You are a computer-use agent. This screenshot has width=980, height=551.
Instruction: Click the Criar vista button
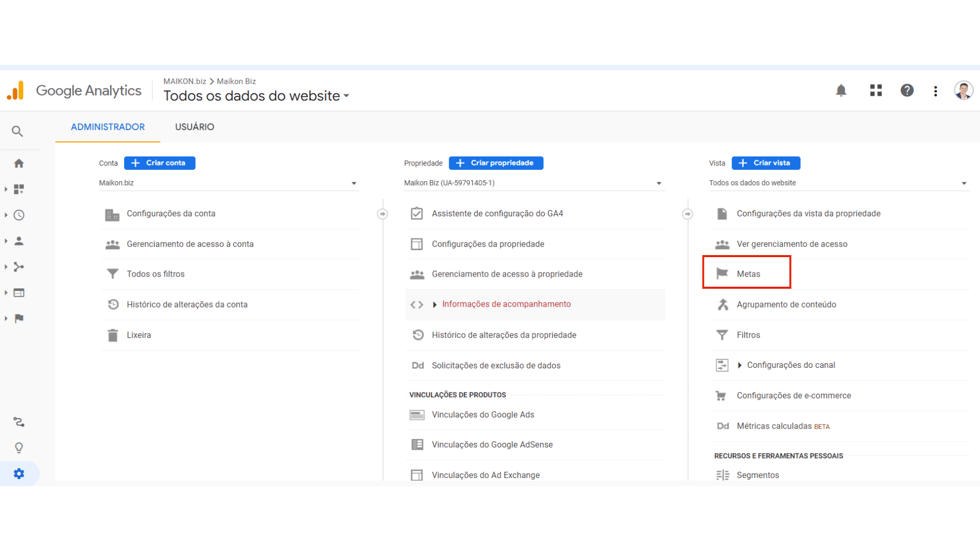(766, 163)
